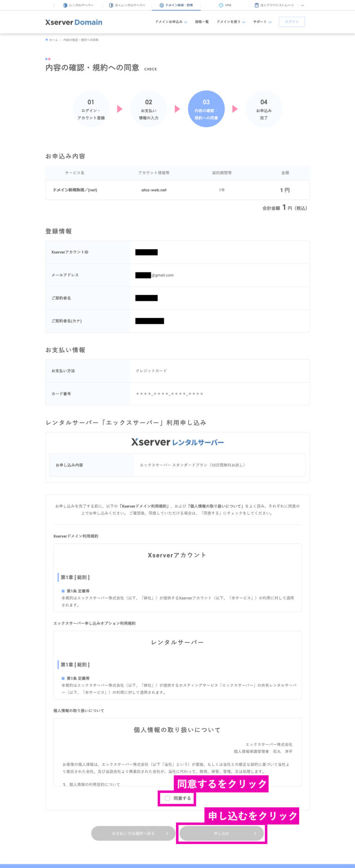355x868 pixels.
Task: Check the 同意する checkbox
Action: [167, 798]
